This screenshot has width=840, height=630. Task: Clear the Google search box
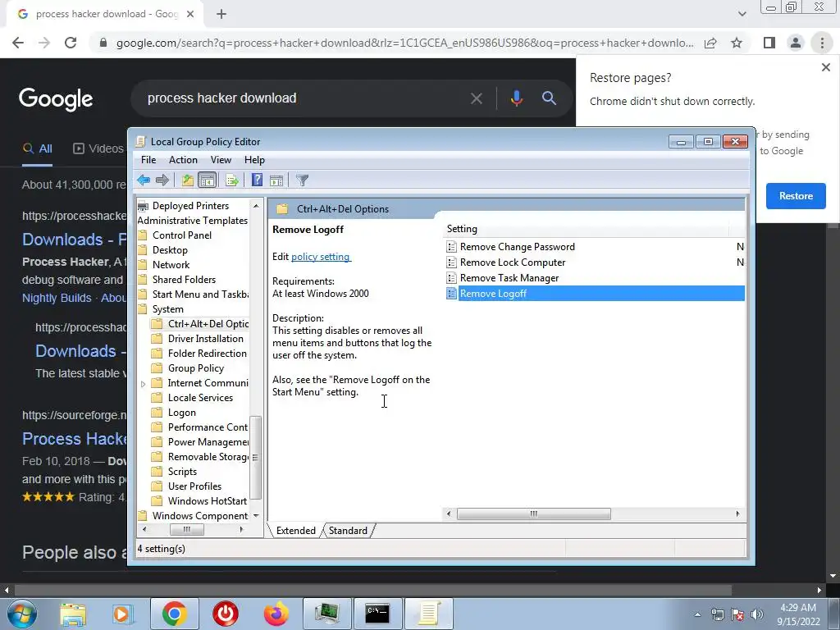(x=477, y=98)
